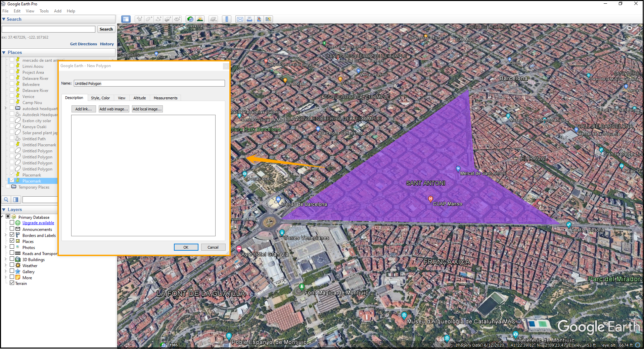Select the Arenas de Barcelona map marker
Image resolution: width=644 pixels, height=349 pixels.
click(278, 199)
